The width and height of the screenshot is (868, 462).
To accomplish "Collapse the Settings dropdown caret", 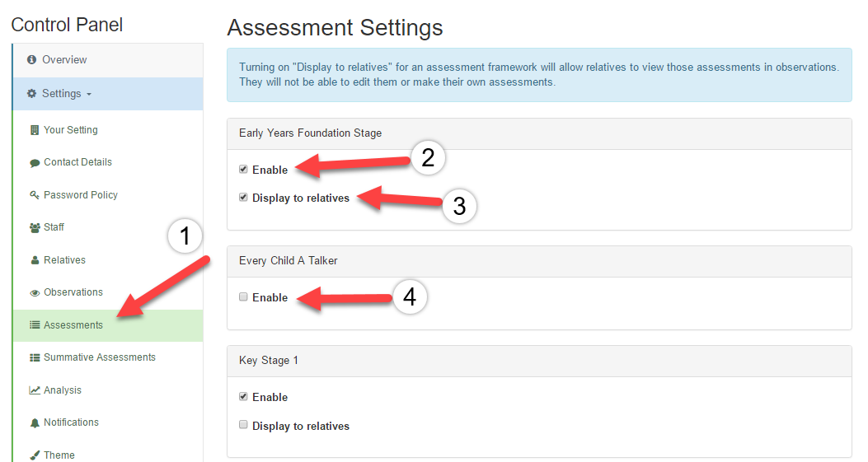I will 89,95.
